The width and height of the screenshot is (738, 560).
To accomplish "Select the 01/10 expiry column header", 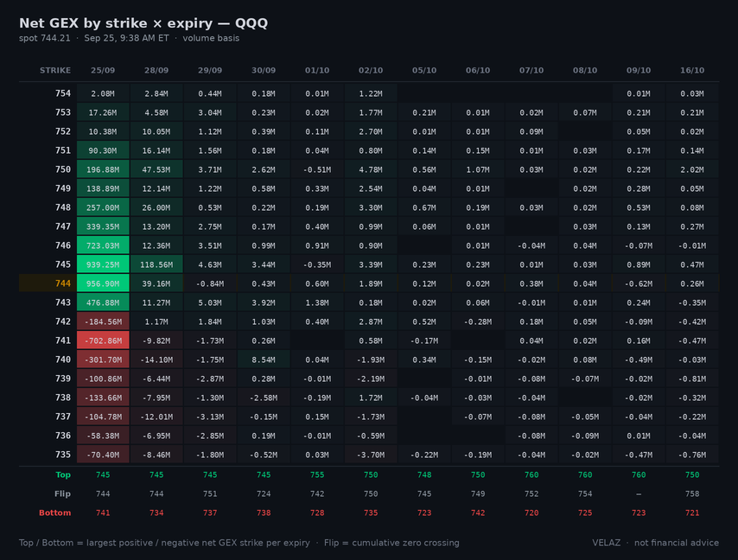I will pyautogui.click(x=317, y=70).
